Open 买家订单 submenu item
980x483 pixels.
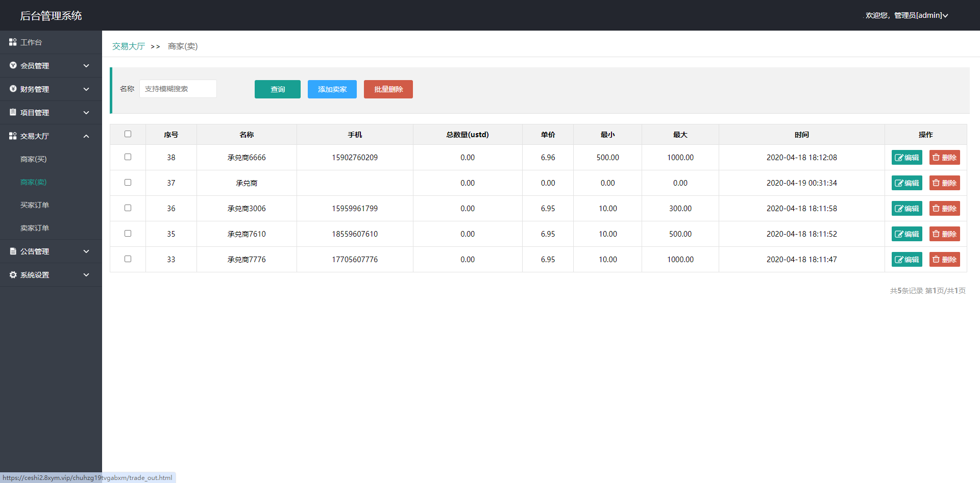click(35, 205)
